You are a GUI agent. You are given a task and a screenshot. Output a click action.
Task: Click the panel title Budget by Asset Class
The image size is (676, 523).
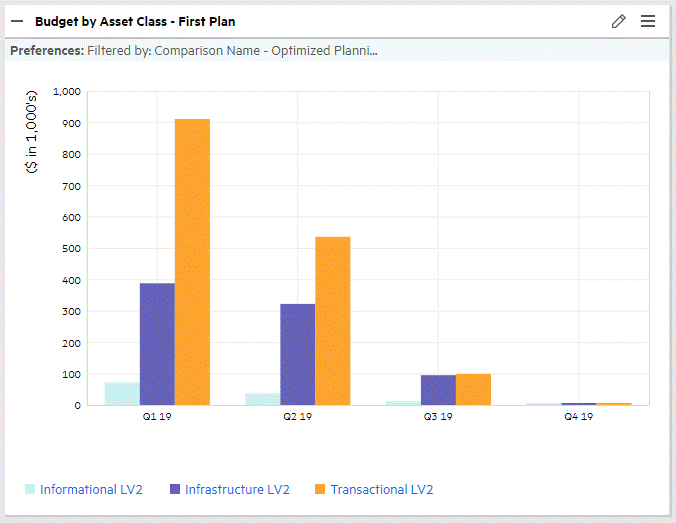[x=135, y=21]
